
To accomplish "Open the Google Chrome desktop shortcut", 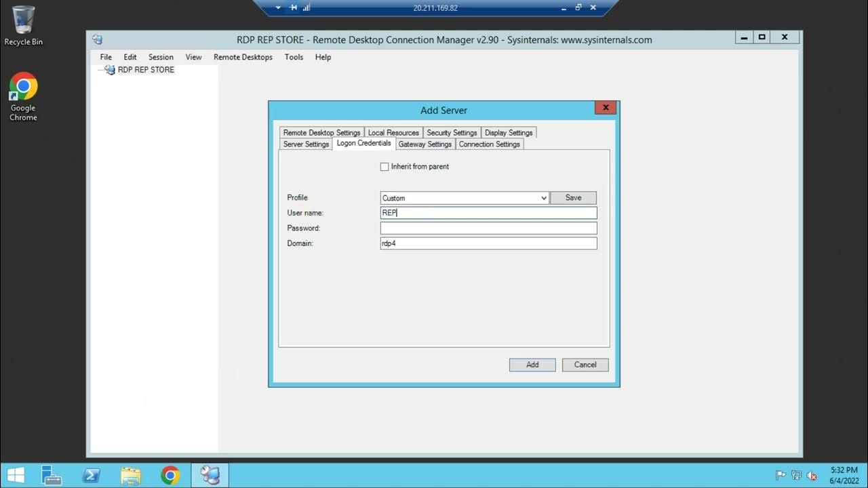I will (x=23, y=97).
